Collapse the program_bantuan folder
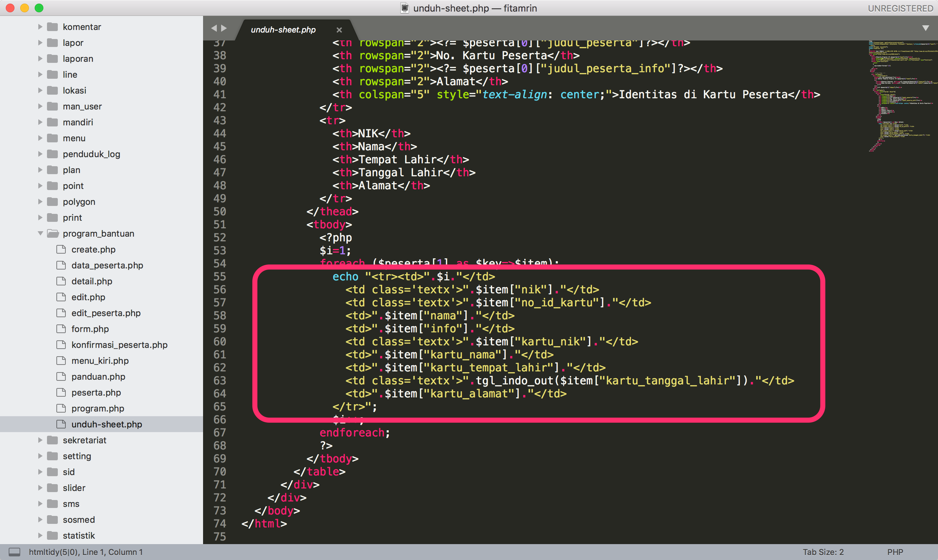Image resolution: width=938 pixels, height=560 pixels. 40,233
